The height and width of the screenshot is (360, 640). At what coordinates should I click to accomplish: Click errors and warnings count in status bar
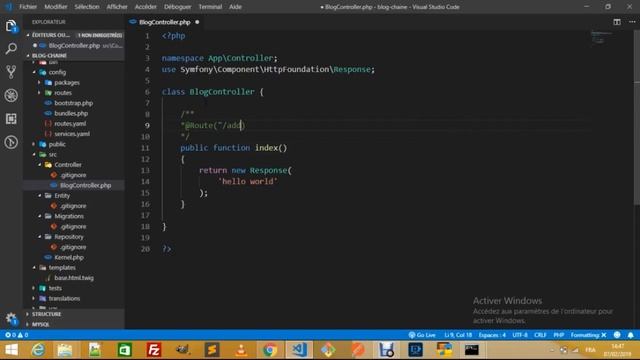click(16, 335)
